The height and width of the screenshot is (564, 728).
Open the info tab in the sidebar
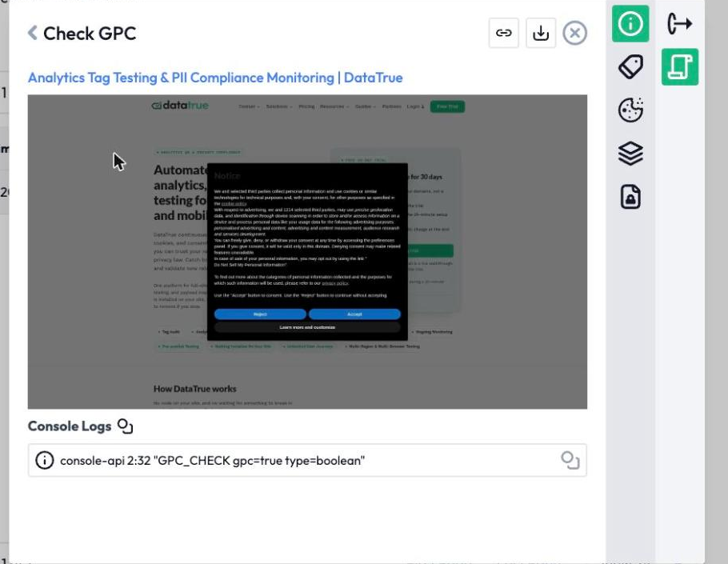pos(630,24)
